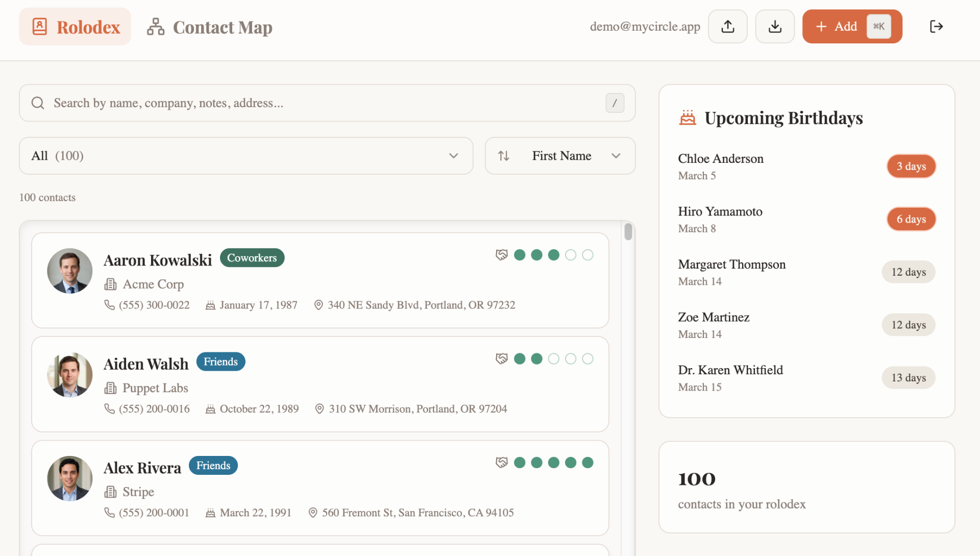
Task: Click handshake icon on Aaron Kowalski card
Action: pos(501,255)
